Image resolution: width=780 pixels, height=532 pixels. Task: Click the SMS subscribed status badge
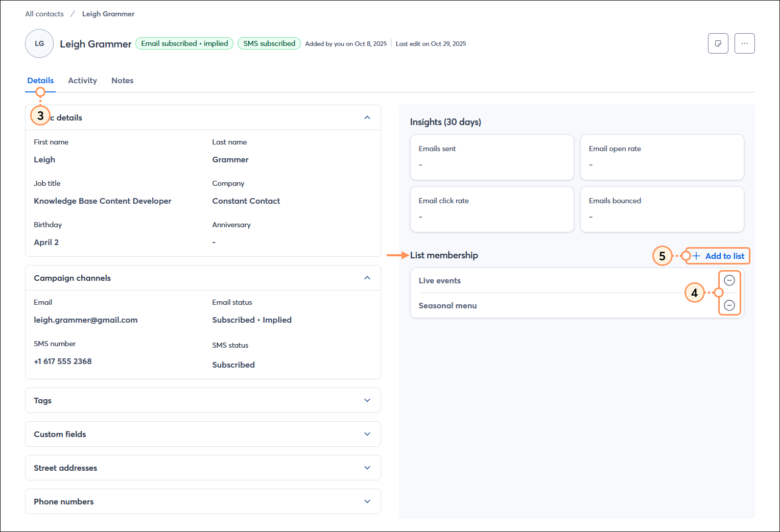tap(269, 43)
